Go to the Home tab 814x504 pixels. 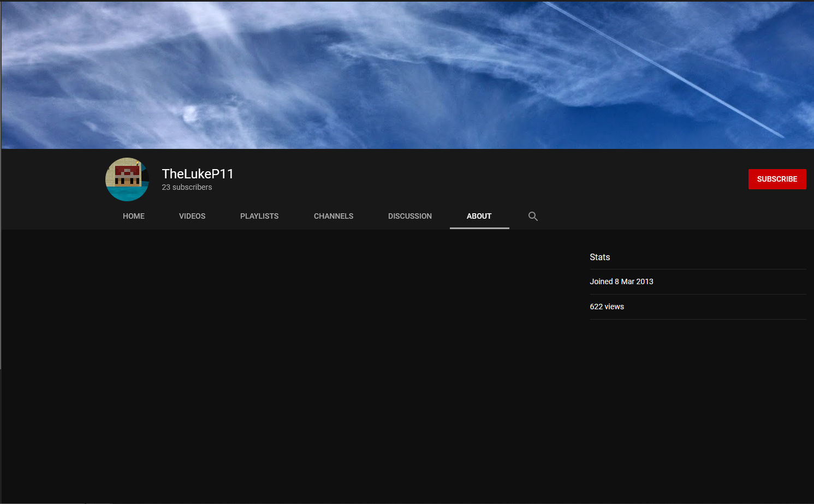point(134,216)
